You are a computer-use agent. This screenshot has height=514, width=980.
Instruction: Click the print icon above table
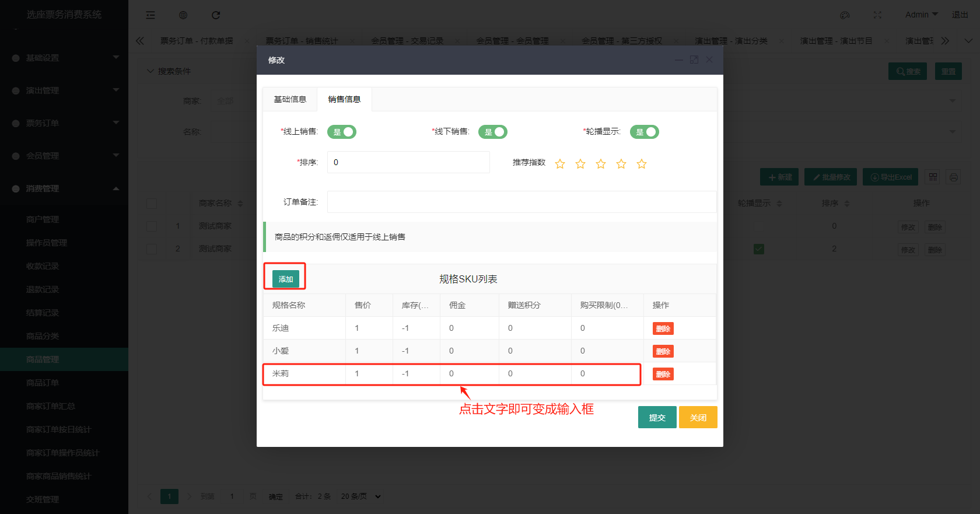954,177
